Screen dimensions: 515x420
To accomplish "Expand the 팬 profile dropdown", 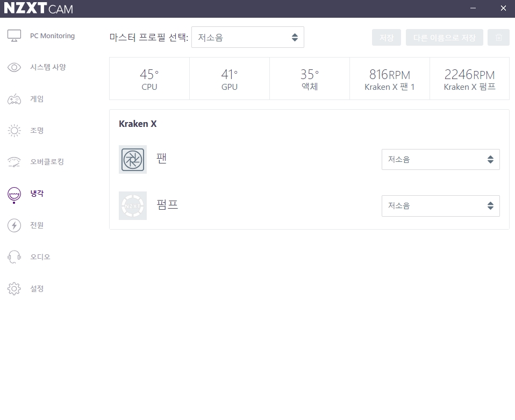I will click(x=440, y=159).
